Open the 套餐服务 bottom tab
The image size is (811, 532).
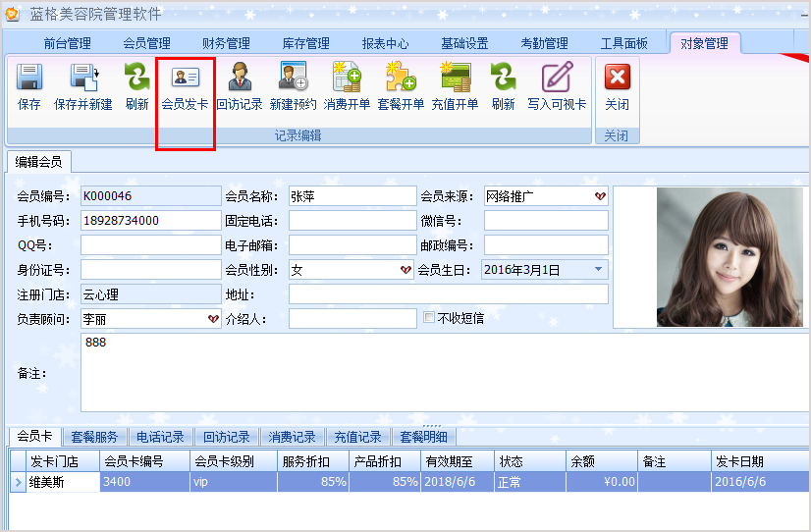click(x=94, y=437)
